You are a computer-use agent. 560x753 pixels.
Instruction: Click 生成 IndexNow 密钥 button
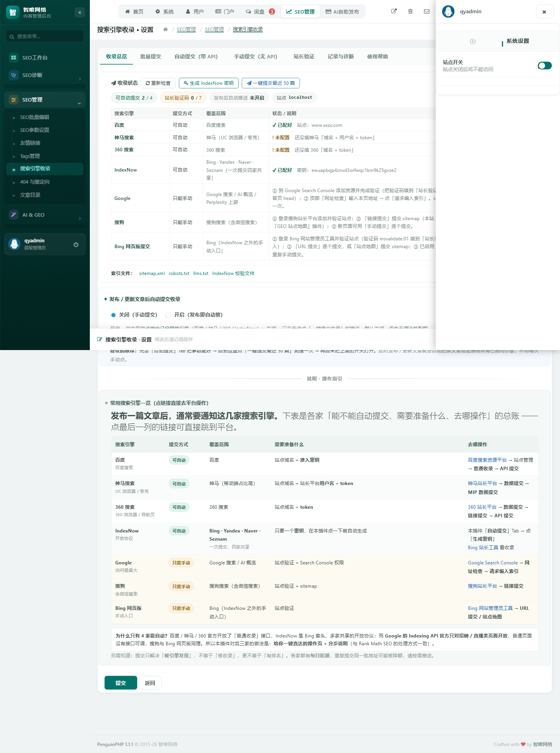click(209, 83)
